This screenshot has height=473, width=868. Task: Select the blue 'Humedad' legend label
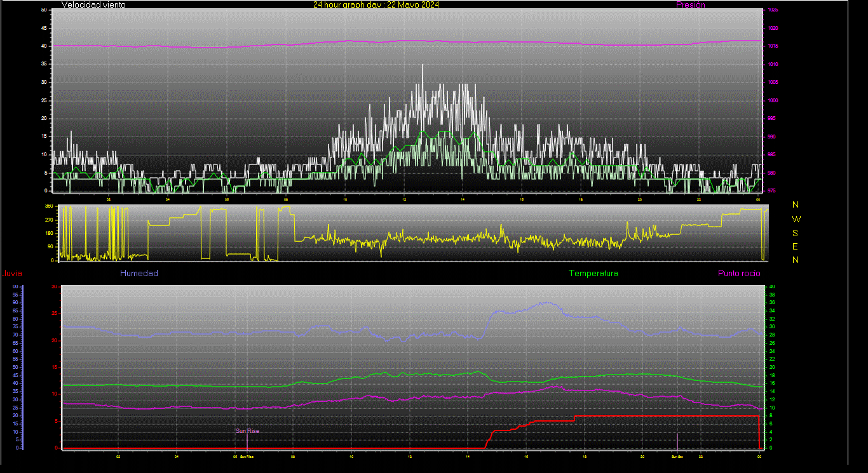click(x=139, y=274)
